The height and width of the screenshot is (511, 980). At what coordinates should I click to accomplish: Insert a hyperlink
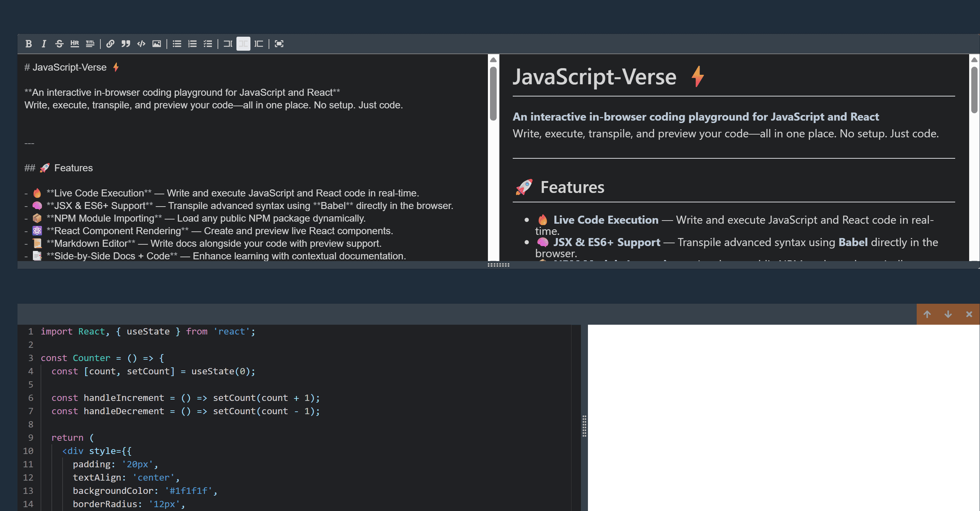(110, 44)
